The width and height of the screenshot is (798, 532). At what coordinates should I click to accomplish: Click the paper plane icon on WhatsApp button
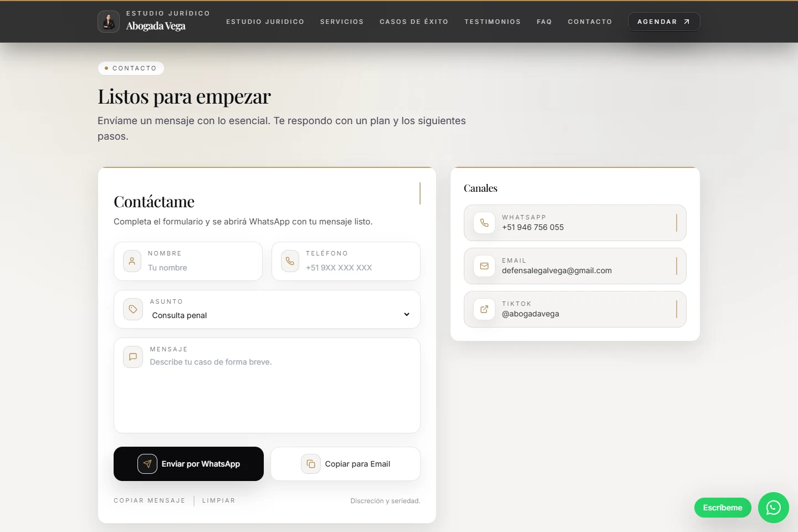click(x=147, y=464)
